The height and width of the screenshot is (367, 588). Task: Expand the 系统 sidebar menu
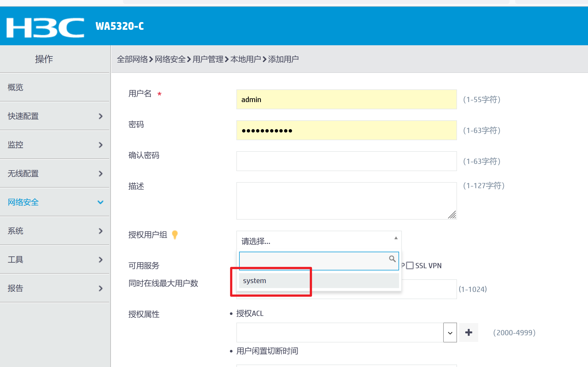15,231
